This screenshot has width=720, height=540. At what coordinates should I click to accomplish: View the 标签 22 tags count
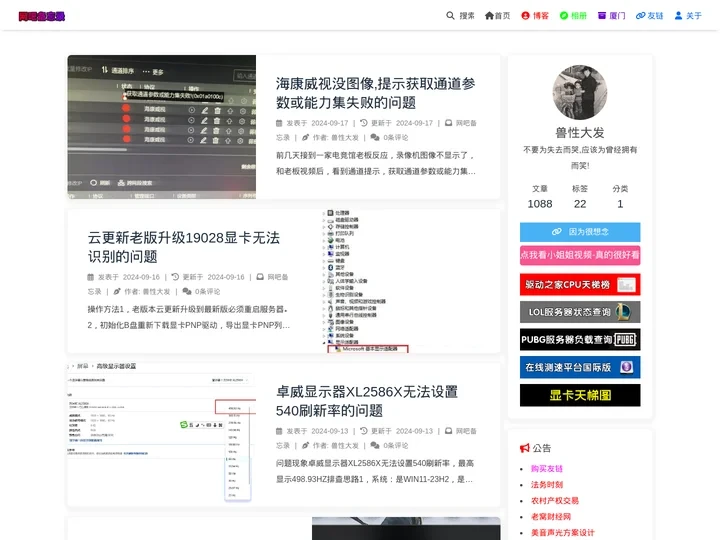pyautogui.click(x=580, y=197)
